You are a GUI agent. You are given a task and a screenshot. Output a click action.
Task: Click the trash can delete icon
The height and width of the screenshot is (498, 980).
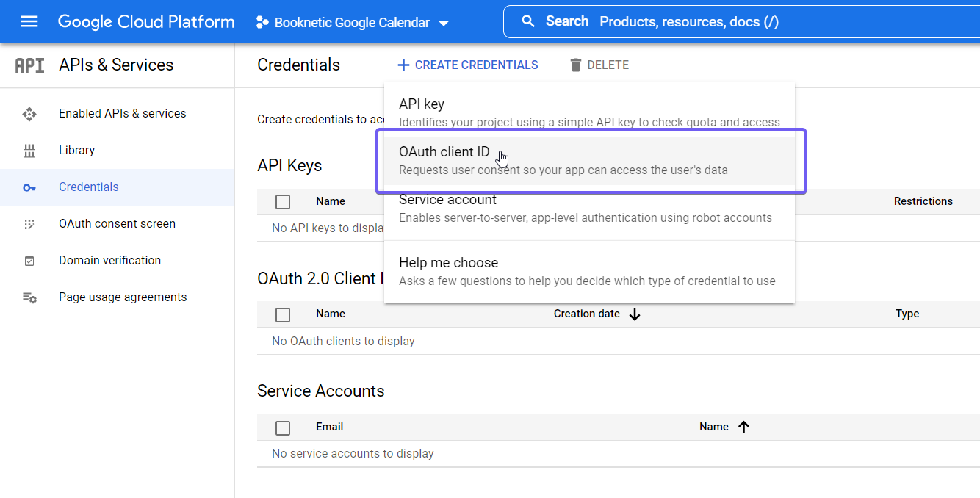[575, 65]
